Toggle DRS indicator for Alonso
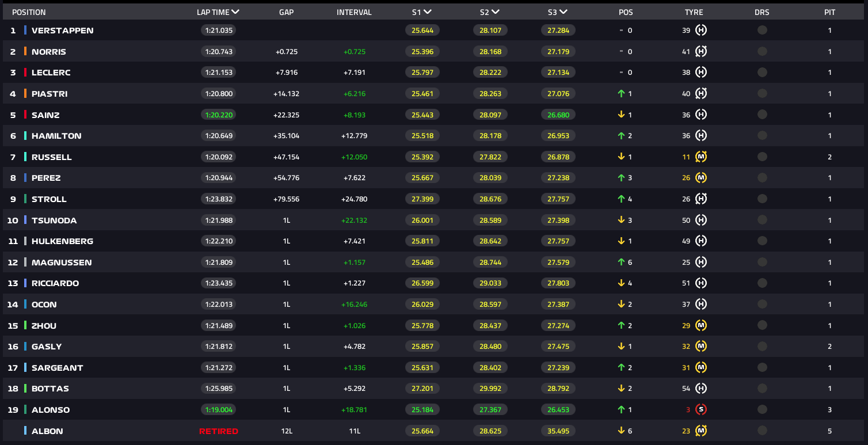Viewport: 868px width, 445px height. (x=762, y=410)
